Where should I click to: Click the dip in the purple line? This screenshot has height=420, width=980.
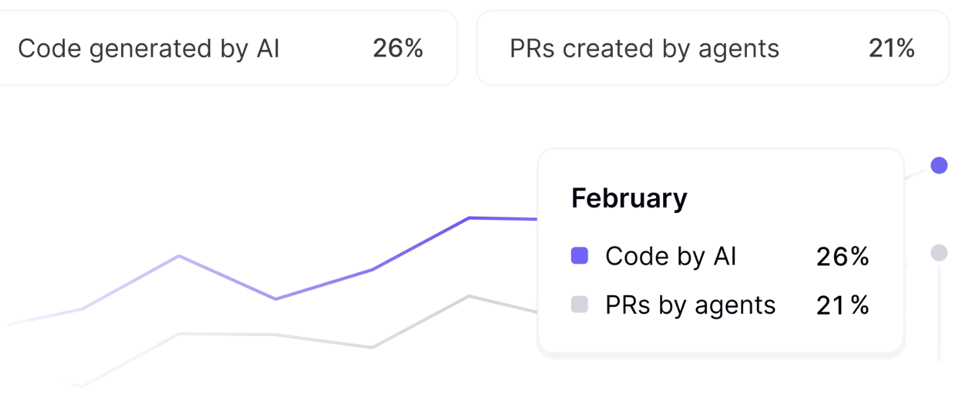(x=275, y=299)
